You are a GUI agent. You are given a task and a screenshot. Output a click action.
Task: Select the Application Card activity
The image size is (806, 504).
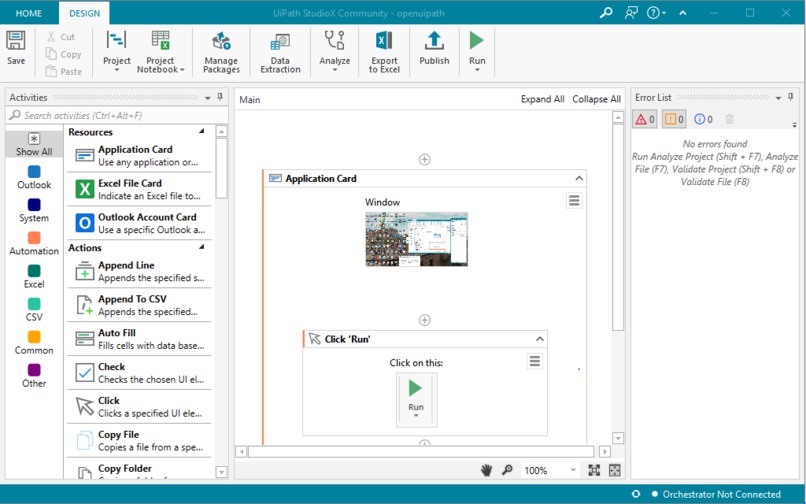(139, 155)
